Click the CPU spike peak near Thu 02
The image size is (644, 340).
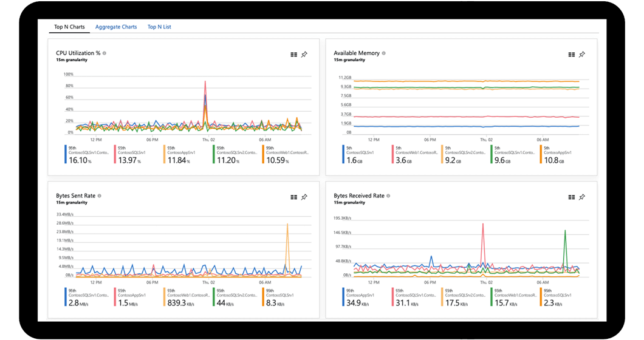point(205,82)
